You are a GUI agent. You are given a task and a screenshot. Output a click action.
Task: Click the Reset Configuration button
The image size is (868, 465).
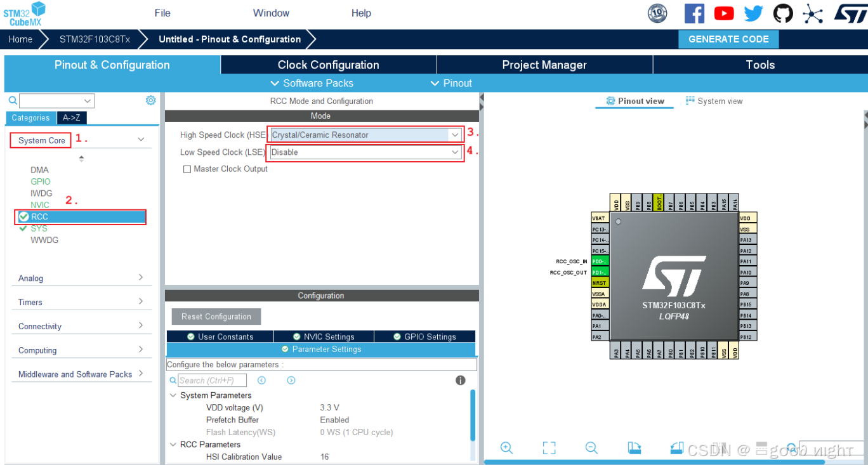pos(216,317)
